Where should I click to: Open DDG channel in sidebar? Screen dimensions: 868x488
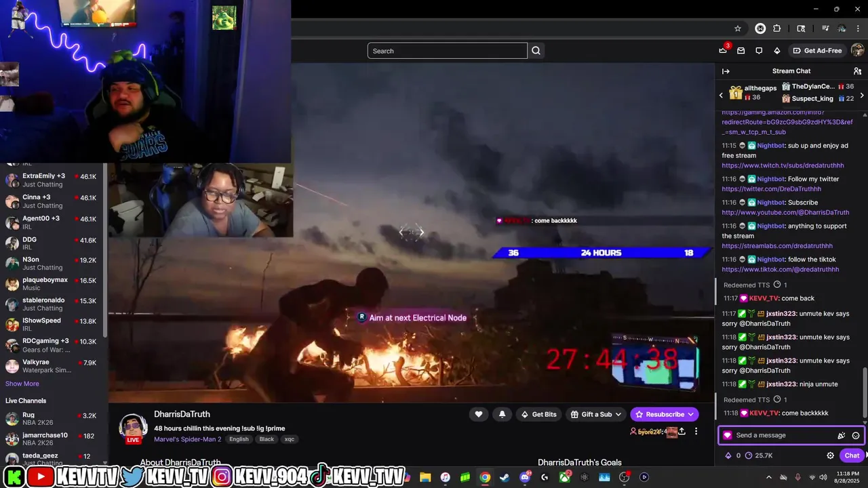coord(52,243)
